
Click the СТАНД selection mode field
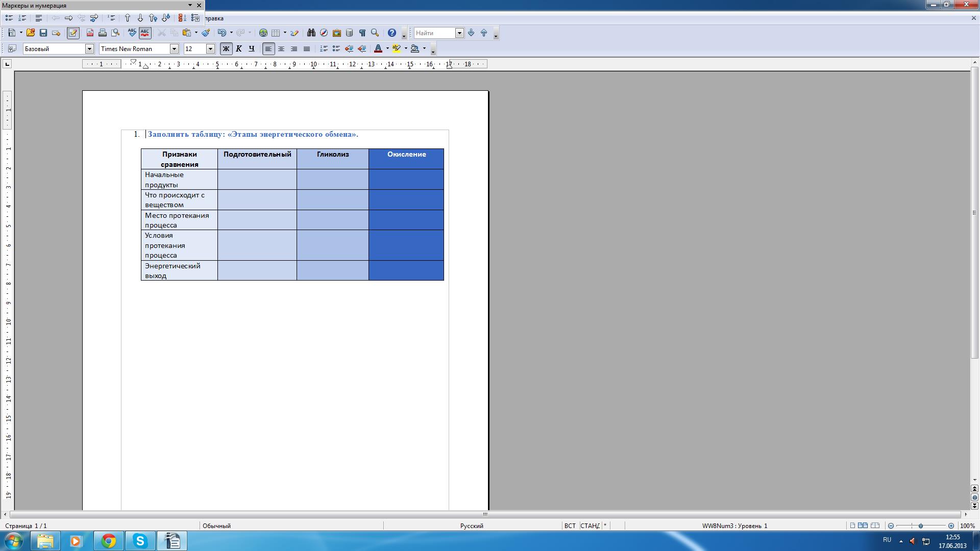[590, 525]
